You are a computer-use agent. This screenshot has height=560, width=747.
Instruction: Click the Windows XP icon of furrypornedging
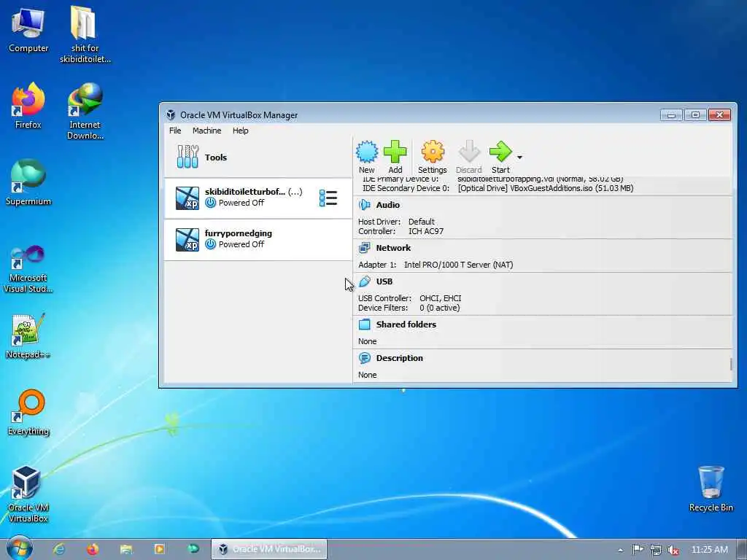coord(187,239)
